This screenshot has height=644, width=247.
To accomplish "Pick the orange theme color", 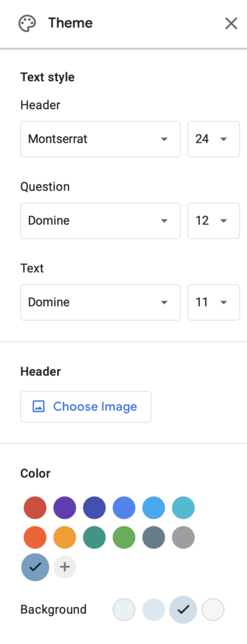I will [65, 537].
